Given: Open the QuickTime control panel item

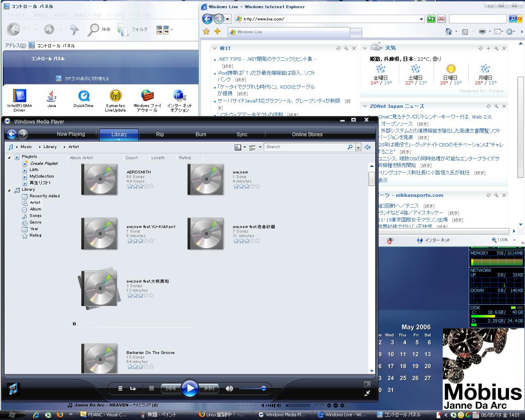Looking at the screenshot, I should click(x=83, y=99).
